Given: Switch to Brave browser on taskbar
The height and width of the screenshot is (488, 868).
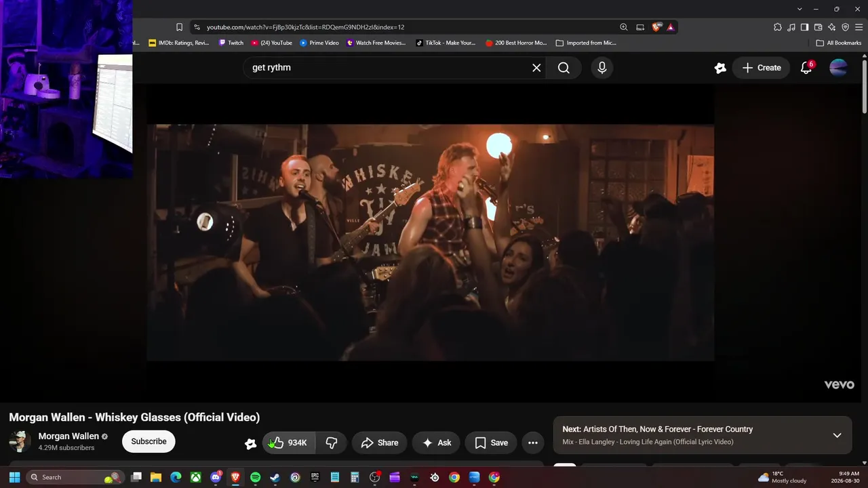Looking at the screenshot, I should point(235,477).
